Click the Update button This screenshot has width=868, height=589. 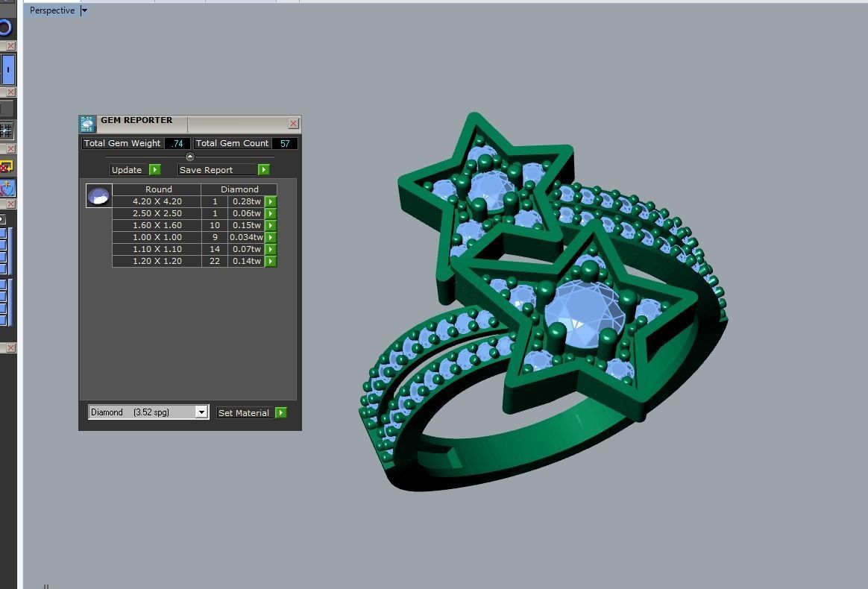(x=135, y=170)
